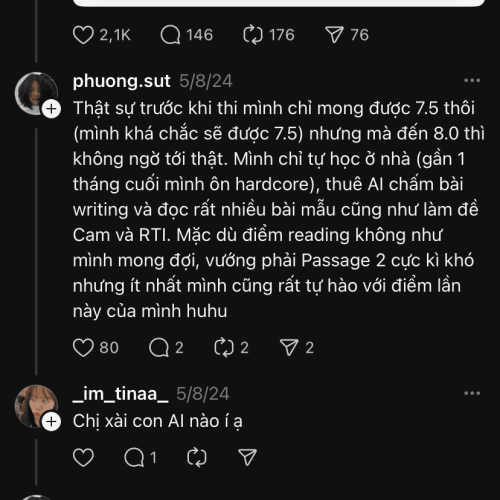500x500 pixels.
Task: Like the main post with 2,1K likes
Action: [x=83, y=35]
